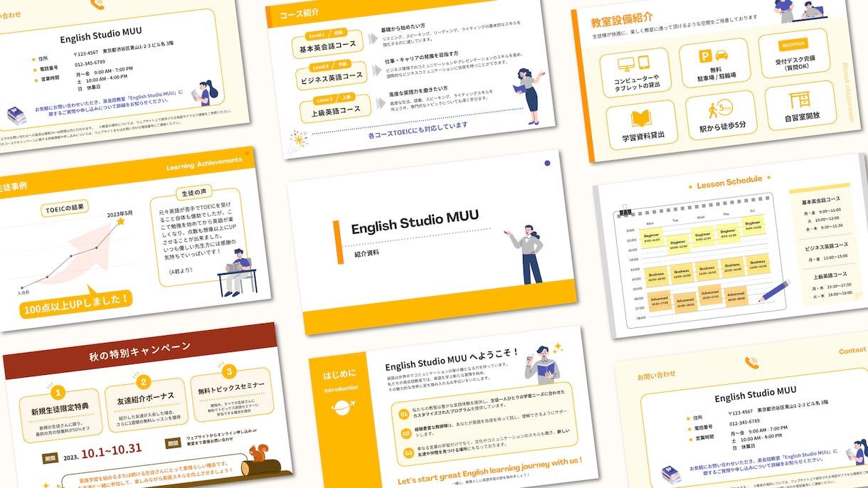This screenshot has width=868, height=488.
Task: Click the star on the TOEIC graph
Action: pyautogui.click(x=120, y=222)
